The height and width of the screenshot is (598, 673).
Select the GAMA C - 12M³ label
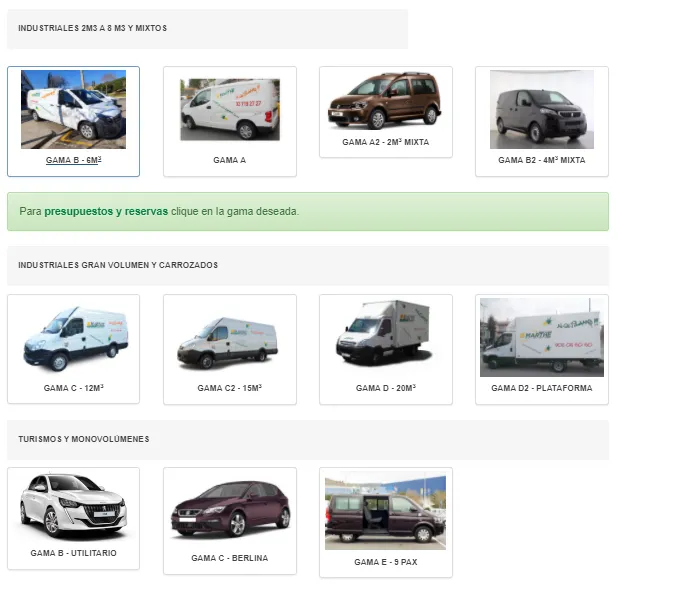(x=73, y=388)
